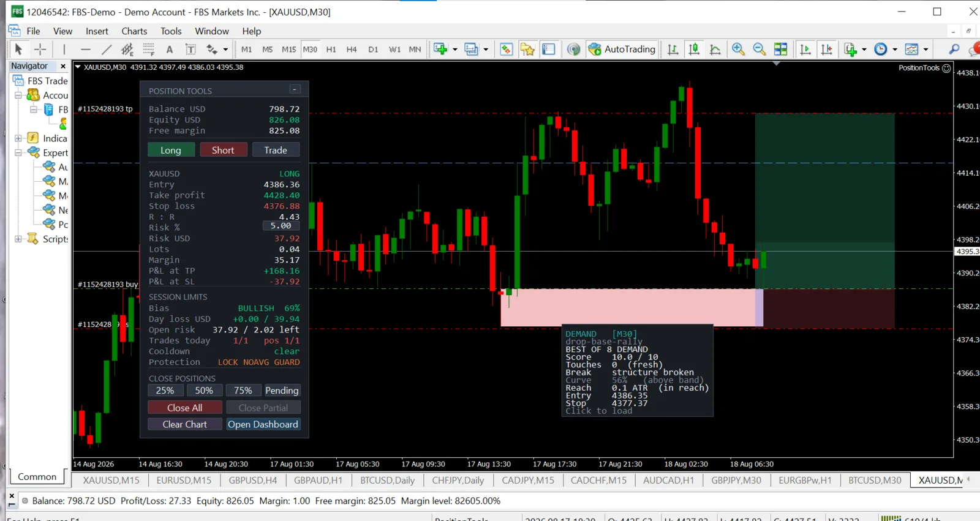The image size is (980, 521).
Task: Switch to the EURUSD,M15 chart tab
Action: 184,480
